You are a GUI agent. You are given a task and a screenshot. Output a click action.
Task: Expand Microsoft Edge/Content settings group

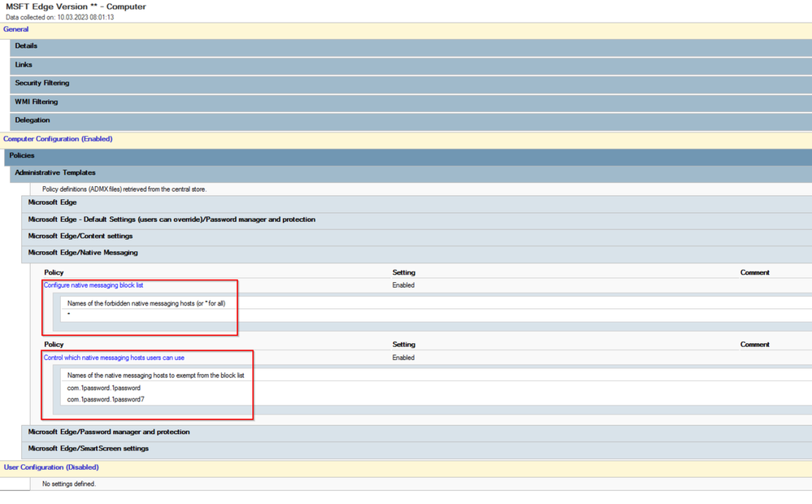(x=80, y=237)
